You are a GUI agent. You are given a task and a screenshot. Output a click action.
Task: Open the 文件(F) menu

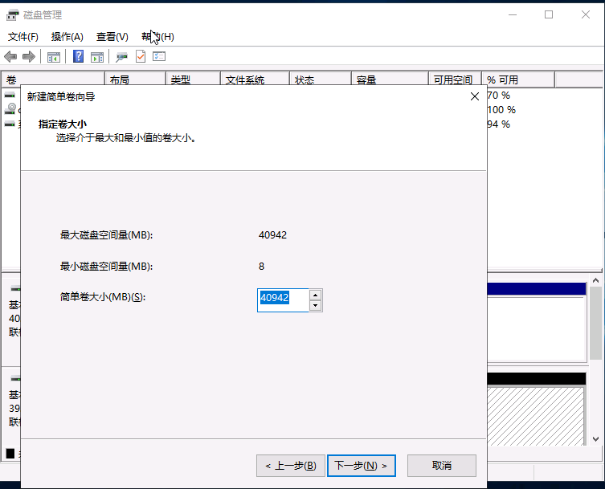[x=23, y=36]
